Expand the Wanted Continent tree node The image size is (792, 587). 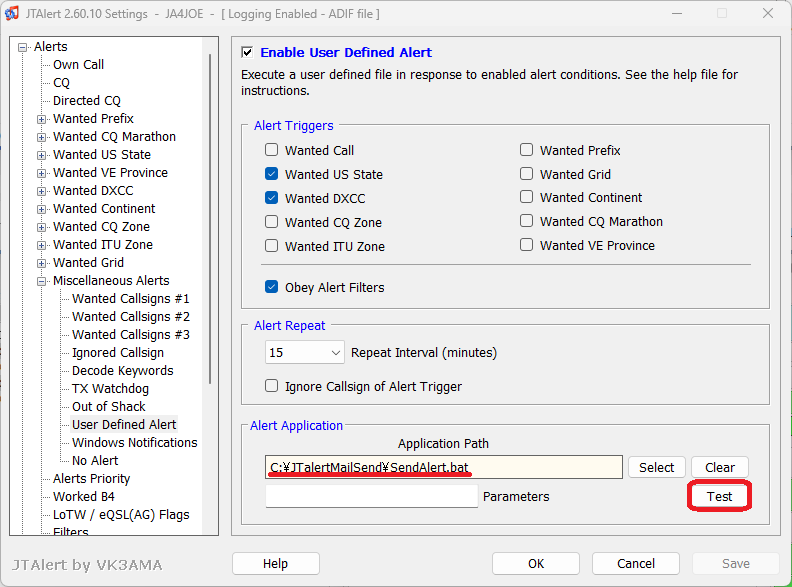coord(41,209)
